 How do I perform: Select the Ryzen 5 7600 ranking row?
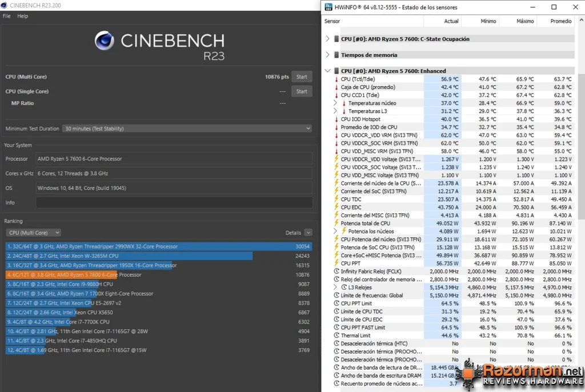point(159,274)
